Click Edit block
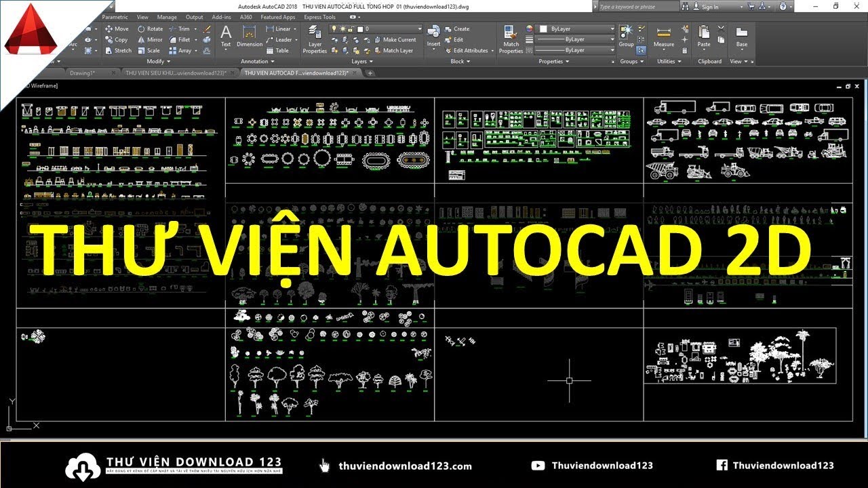The image size is (868, 488). tap(454, 40)
